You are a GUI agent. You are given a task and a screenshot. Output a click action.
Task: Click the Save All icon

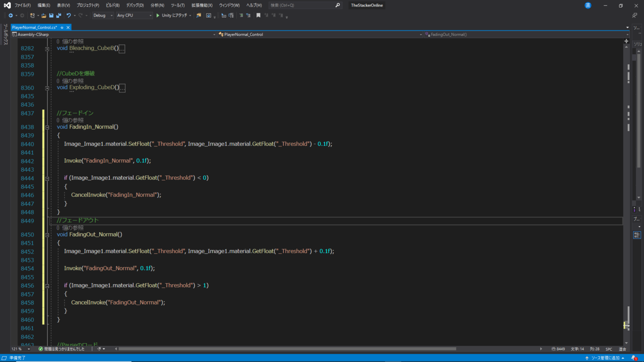pyautogui.click(x=58, y=16)
